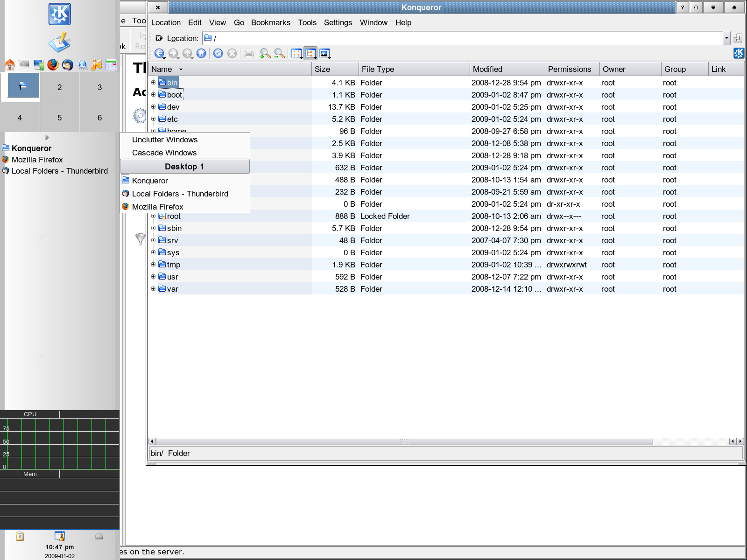Expand the etc folder tree node
The image size is (747, 560).
click(153, 119)
